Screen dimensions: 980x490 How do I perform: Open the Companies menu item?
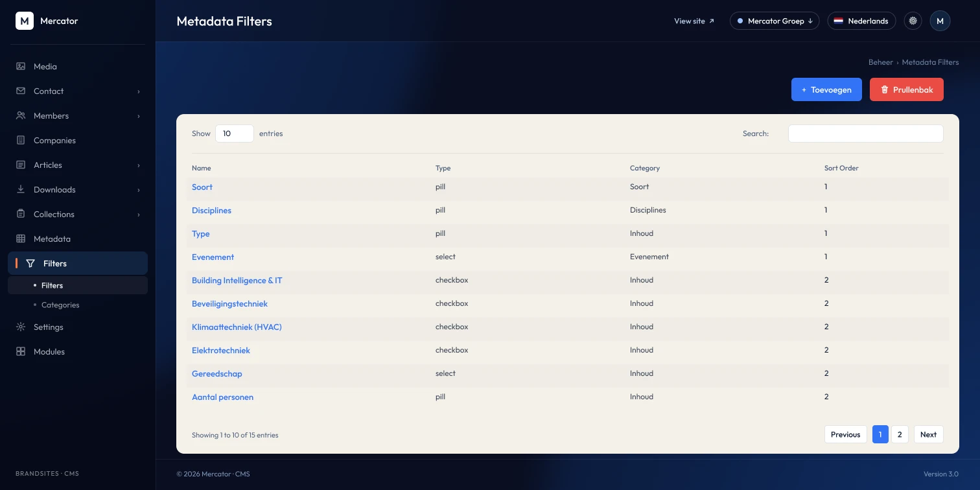78,140
